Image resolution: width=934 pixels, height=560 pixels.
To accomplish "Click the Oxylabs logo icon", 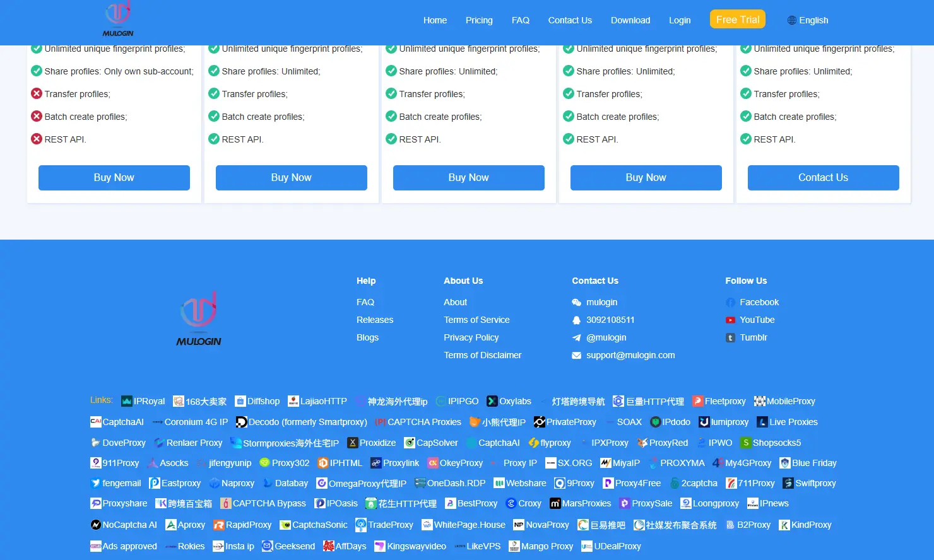I will pyautogui.click(x=492, y=401).
